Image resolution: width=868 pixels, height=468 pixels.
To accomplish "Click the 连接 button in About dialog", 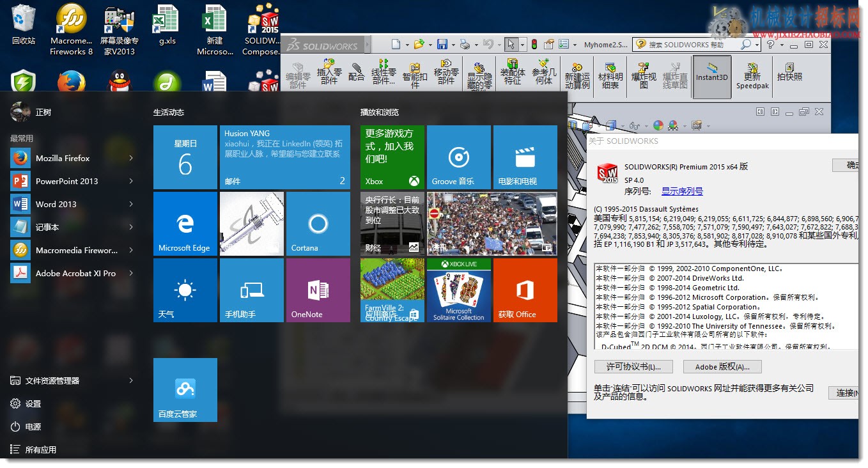I will tap(844, 393).
